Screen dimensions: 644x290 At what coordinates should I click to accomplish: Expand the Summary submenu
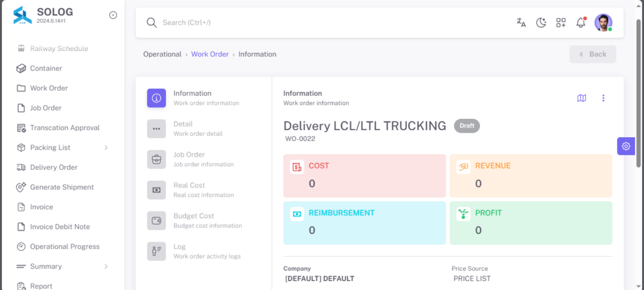106,266
